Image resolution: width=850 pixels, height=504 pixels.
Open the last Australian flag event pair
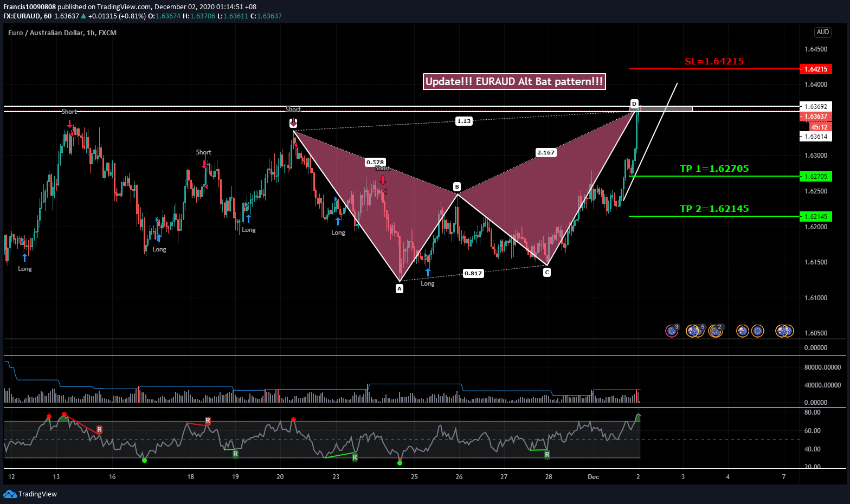[x=785, y=331]
